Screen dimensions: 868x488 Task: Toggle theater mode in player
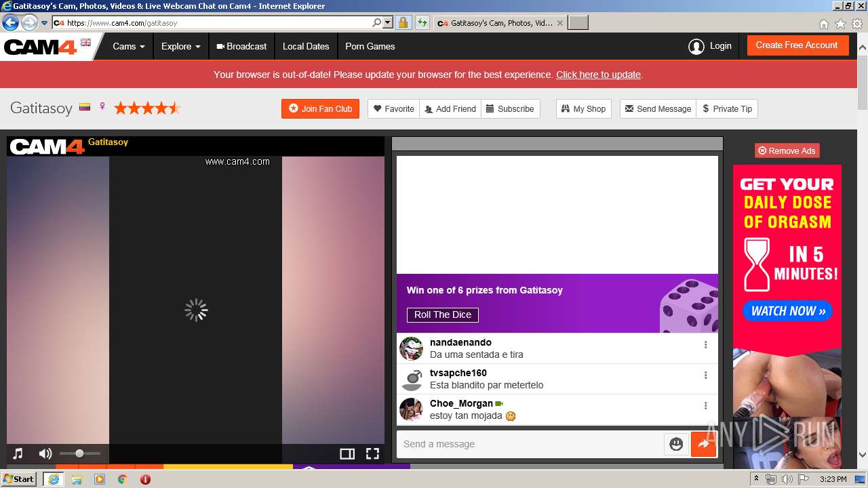coord(347,453)
